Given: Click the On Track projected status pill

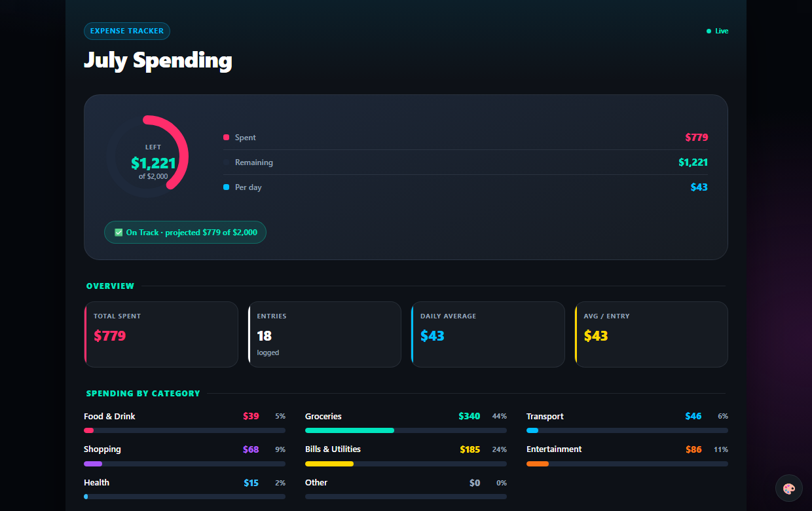Looking at the screenshot, I should pos(185,232).
